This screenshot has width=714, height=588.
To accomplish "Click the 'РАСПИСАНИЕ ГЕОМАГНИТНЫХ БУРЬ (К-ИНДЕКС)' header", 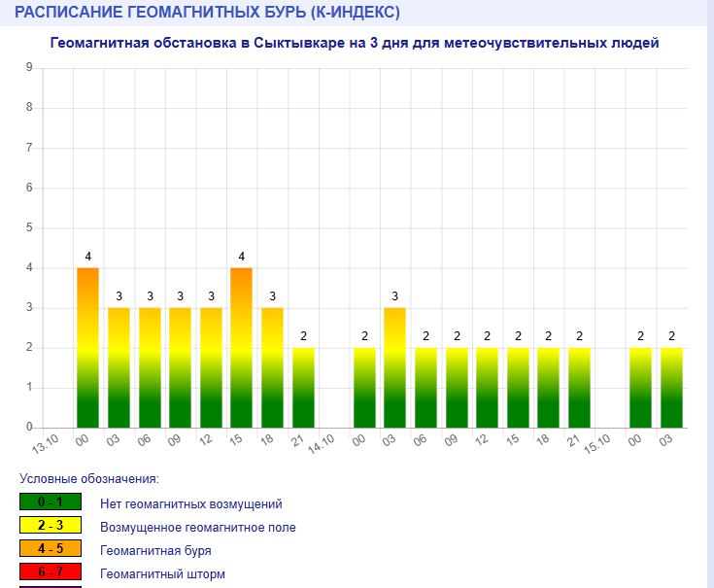I will (208, 13).
